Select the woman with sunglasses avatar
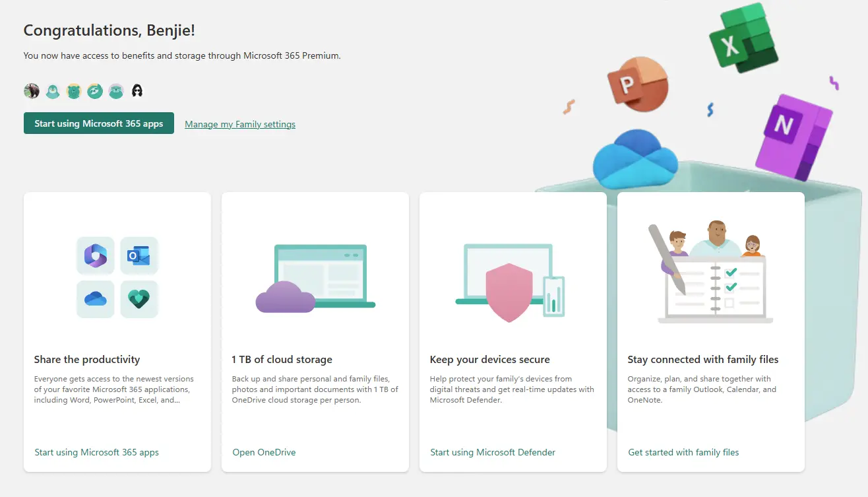The width and height of the screenshot is (868, 497). pos(137,91)
